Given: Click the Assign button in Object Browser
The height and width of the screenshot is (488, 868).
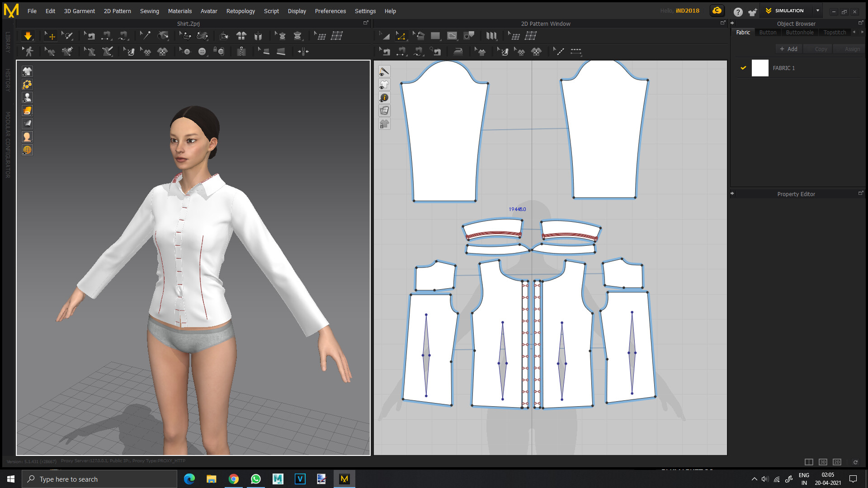Looking at the screenshot, I should pos(852,48).
